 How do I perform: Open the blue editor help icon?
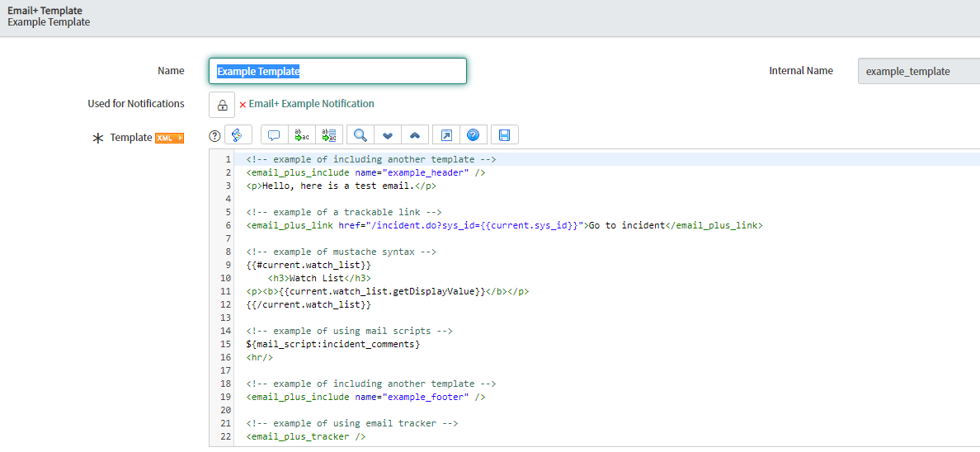coord(474,135)
